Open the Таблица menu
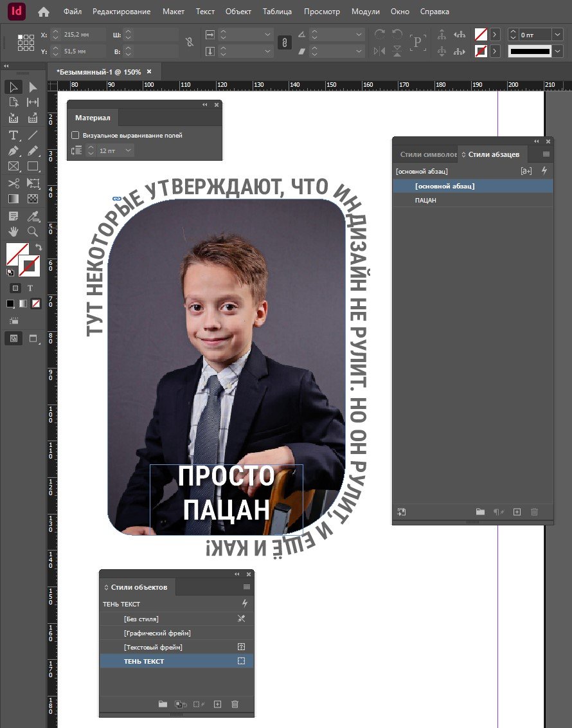The width and height of the screenshot is (572, 728). point(277,12)
